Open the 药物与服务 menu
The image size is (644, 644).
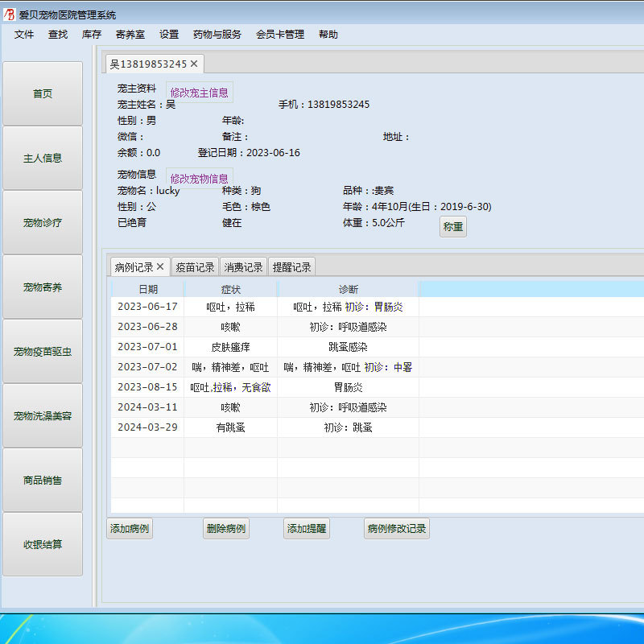click(x=217, y=35)
